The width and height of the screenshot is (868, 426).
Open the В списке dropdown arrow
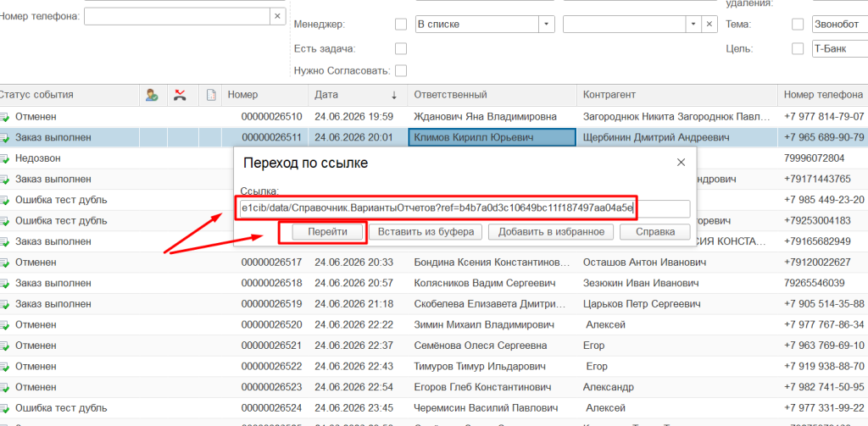click(547, 25)
